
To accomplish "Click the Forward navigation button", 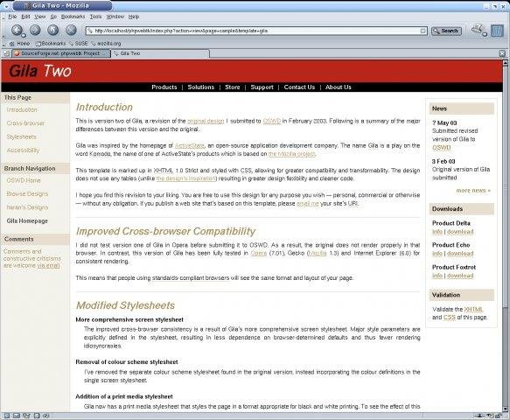I will coord(35,31).
